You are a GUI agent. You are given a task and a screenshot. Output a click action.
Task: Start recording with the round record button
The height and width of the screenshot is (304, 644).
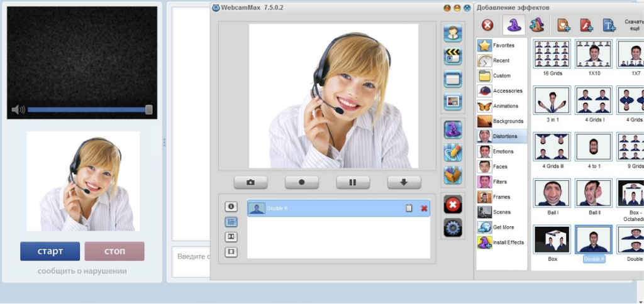pos(302,182)
